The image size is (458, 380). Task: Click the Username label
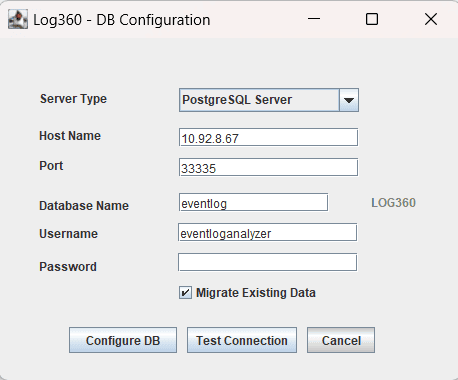point(69,234)
